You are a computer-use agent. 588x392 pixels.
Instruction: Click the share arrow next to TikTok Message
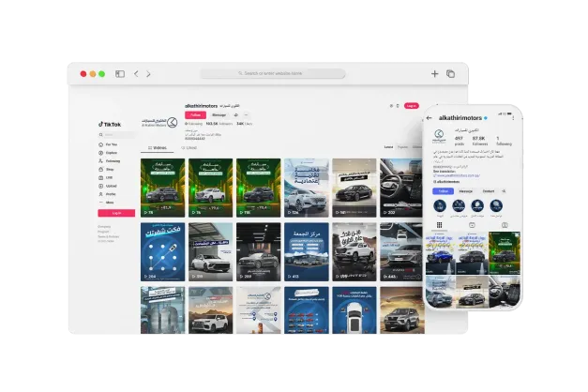(236, 115)
